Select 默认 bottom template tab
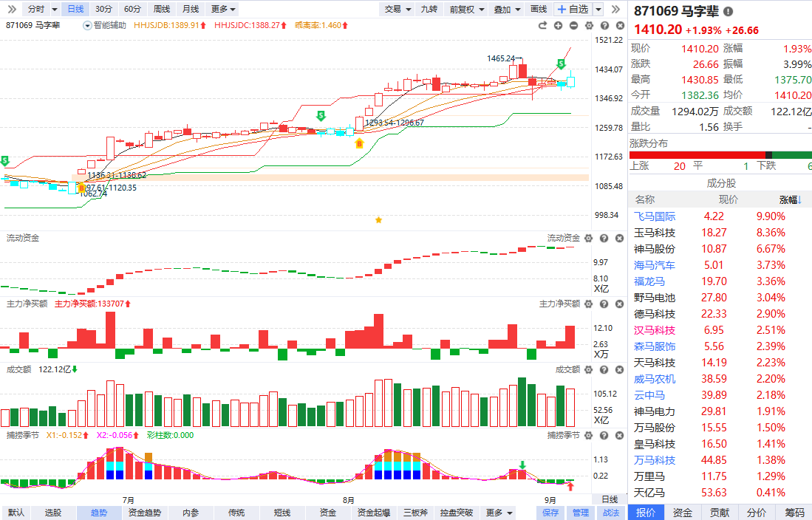This screenshot has height=520, width=812. (16, 513)
